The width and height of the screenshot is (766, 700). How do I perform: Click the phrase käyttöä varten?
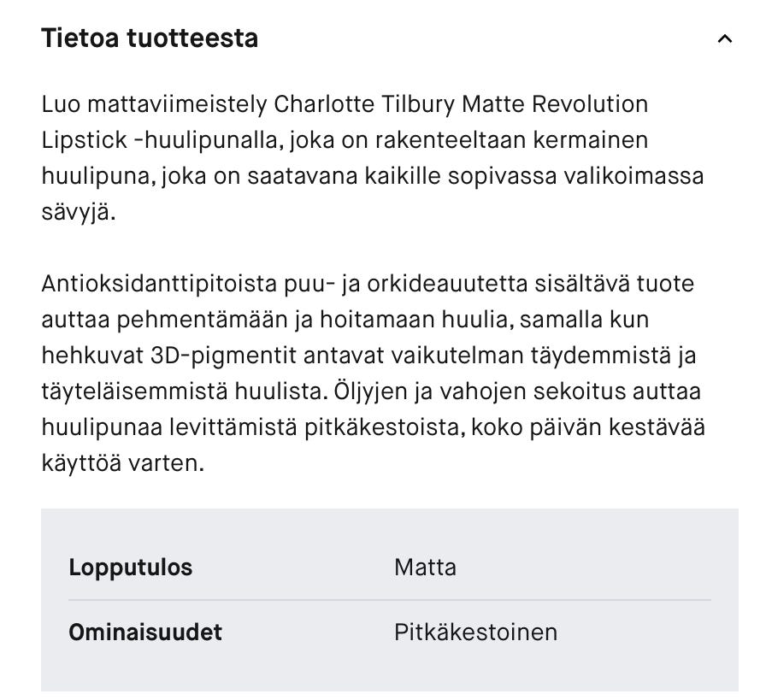click(x=123, y=463)
